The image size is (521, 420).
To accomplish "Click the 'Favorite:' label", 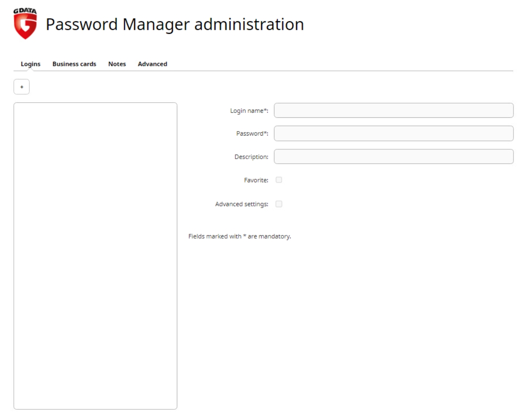I will tap(256, 180).
